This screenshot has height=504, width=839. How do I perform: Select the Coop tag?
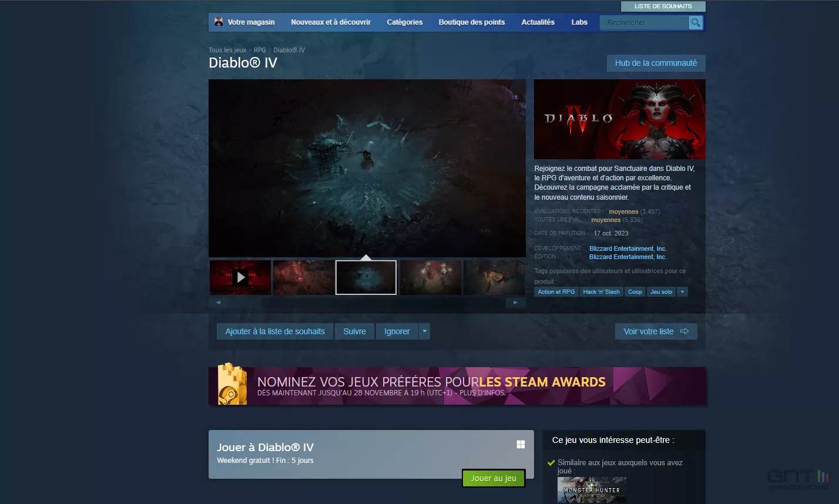(635, 291)
